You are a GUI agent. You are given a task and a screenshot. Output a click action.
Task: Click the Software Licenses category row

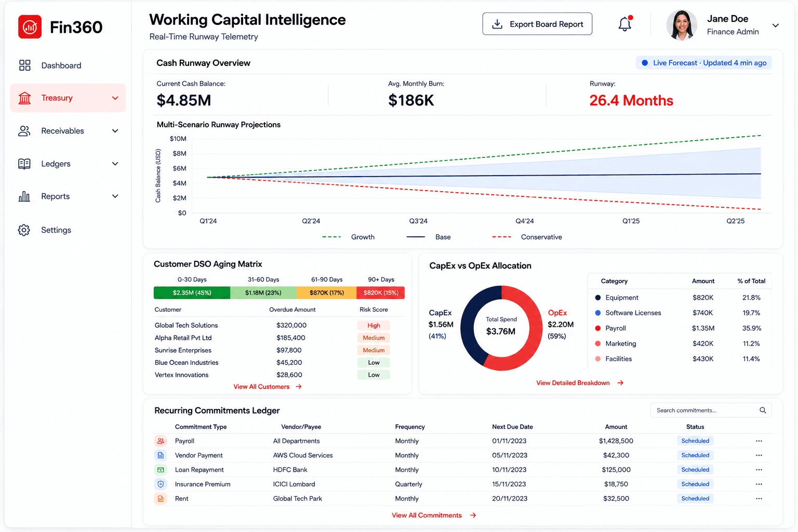tap(680, 313)
